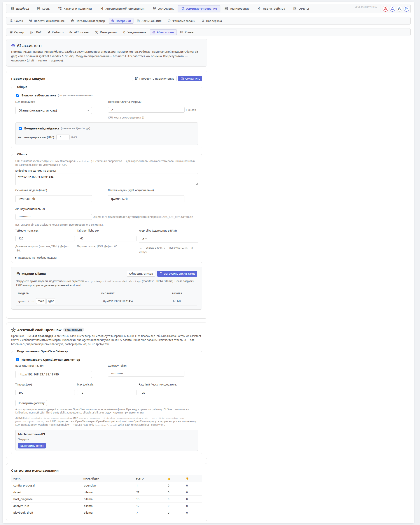Switch to AI-ассистент tab
Viewport: 420px width, 525px height.
163,32
